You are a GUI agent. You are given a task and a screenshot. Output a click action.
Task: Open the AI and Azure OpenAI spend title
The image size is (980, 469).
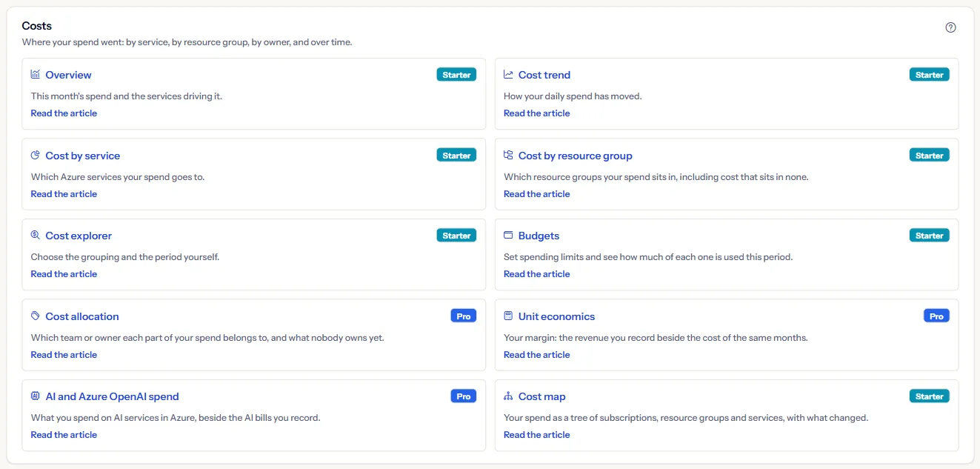[112, 396]
